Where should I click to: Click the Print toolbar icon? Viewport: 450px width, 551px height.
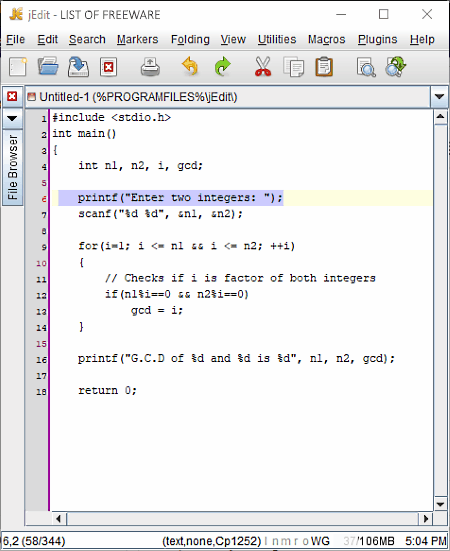click(150, 67)
